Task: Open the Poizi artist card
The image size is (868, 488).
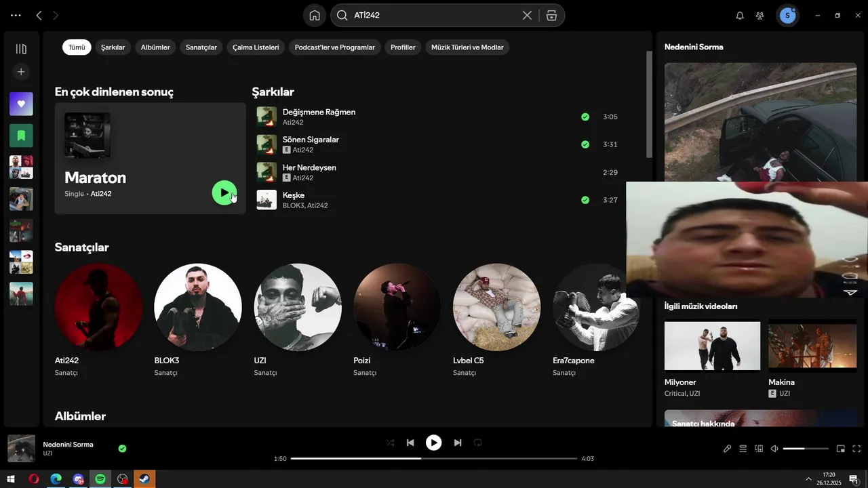Action: click(x=397, y=320)
